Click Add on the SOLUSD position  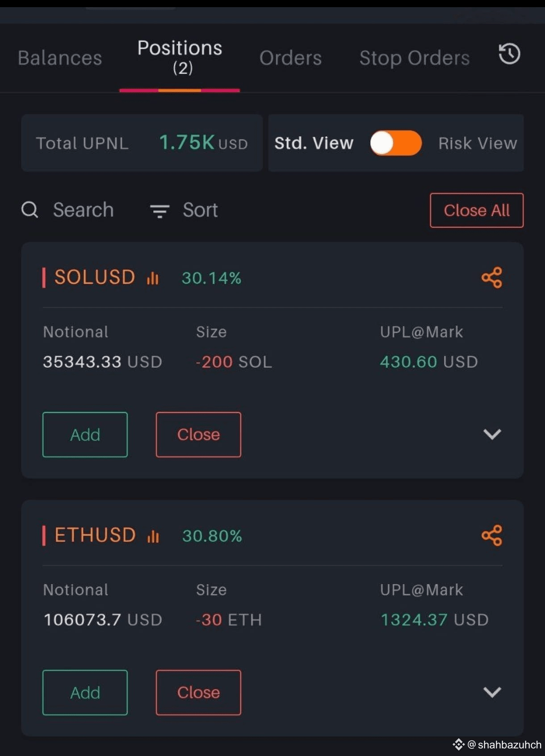click(x=85, y=434)
